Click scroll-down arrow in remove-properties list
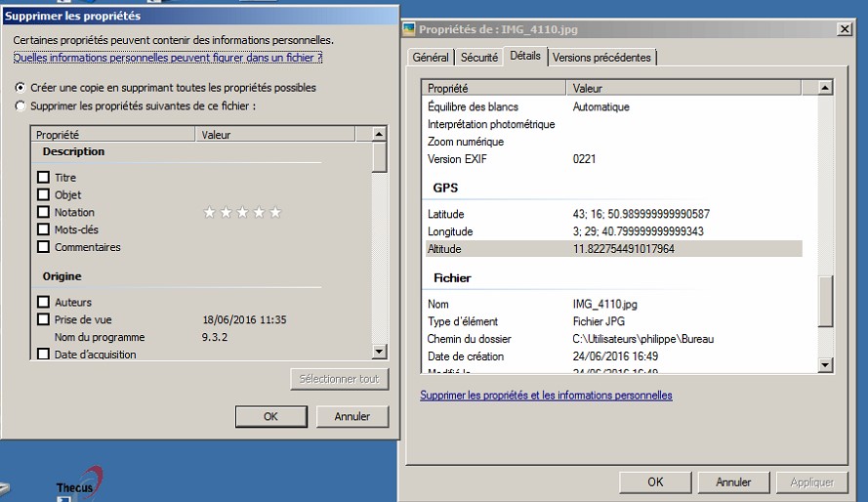The image size is (868, 502). pos(379,351)
